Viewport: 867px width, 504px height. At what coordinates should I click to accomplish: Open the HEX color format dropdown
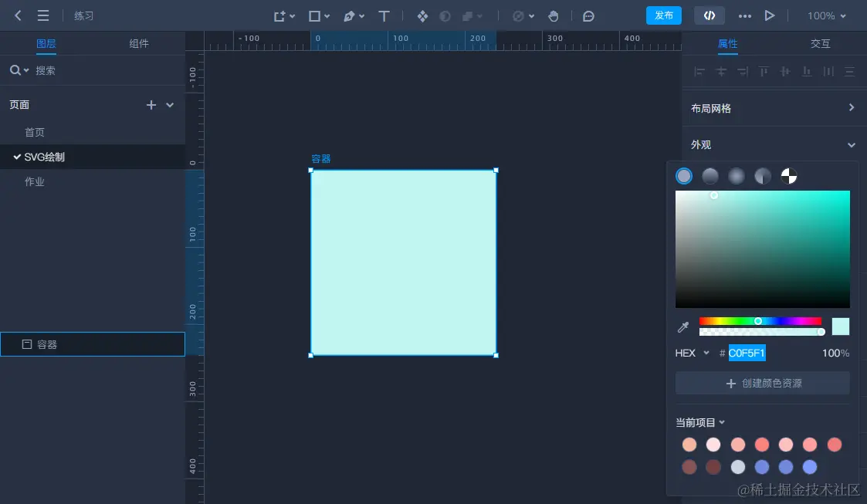pos(693,353)
